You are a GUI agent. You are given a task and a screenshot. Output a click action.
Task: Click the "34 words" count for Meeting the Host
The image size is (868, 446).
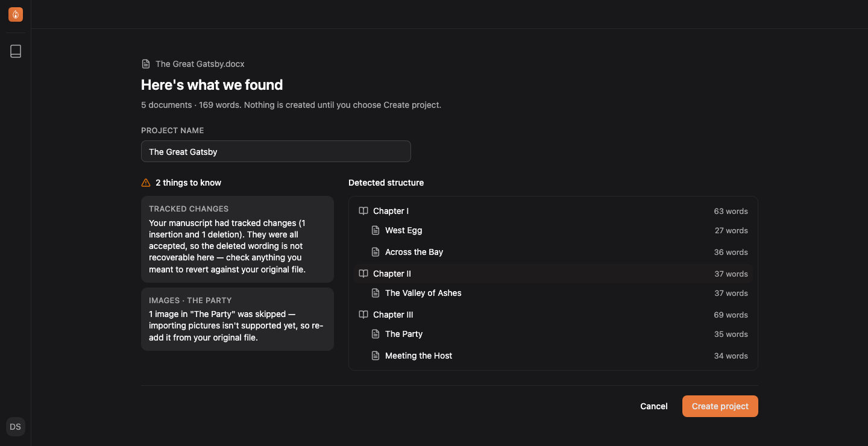(731, 356)
